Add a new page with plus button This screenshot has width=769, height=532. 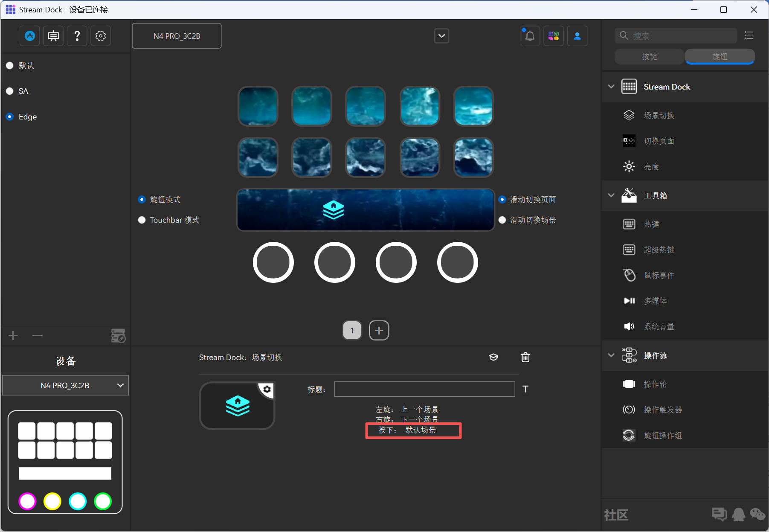pos(379,330)
